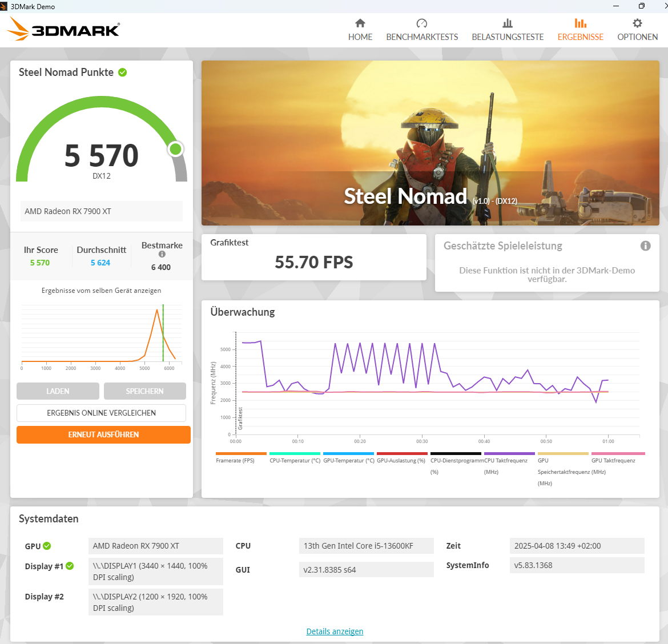Click the 6 400 Bestmarke value
Viewport: 668px width, 644px height.
pyautogui.click(x=161, y=267)
